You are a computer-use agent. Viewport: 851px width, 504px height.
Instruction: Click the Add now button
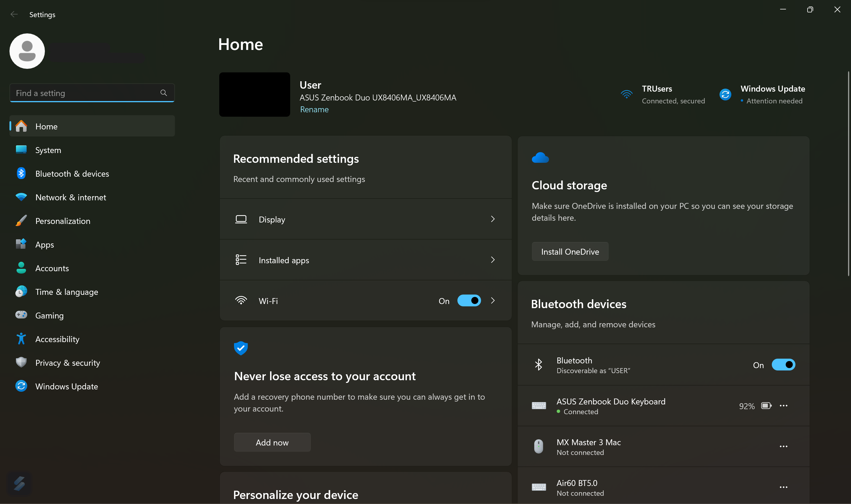pyautogui.click(x=272, y=443)
